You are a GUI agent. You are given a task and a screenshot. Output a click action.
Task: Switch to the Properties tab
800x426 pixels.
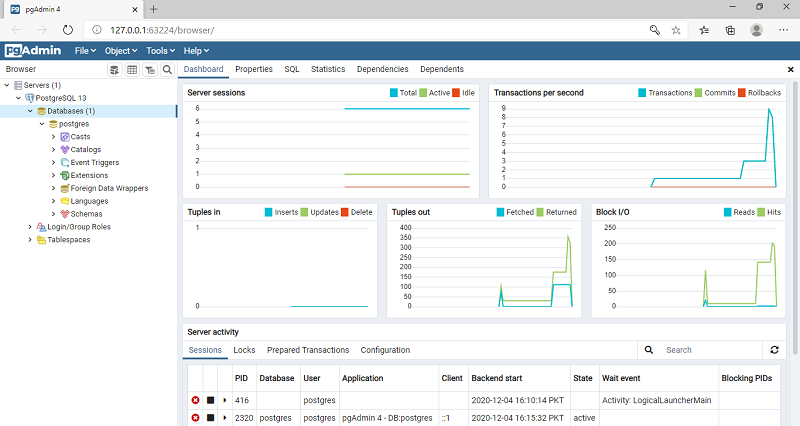click(x=254, y=69)
